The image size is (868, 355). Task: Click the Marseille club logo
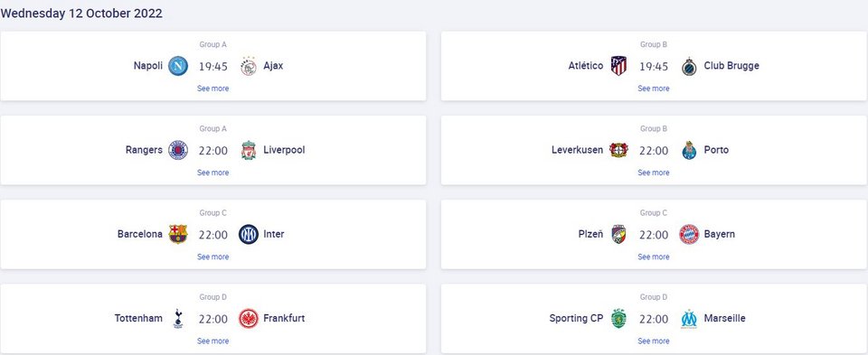coord(689,319)
